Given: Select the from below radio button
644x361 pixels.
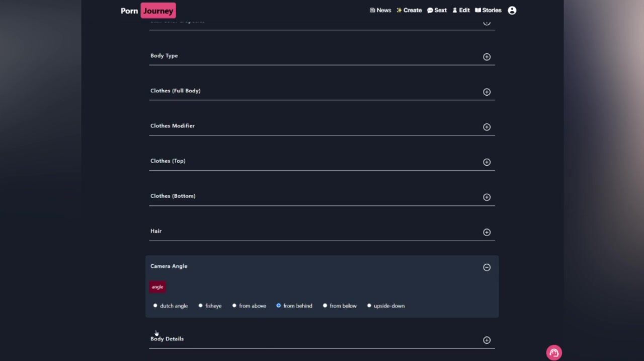Looking at the screenshot, I should (325, 306).
